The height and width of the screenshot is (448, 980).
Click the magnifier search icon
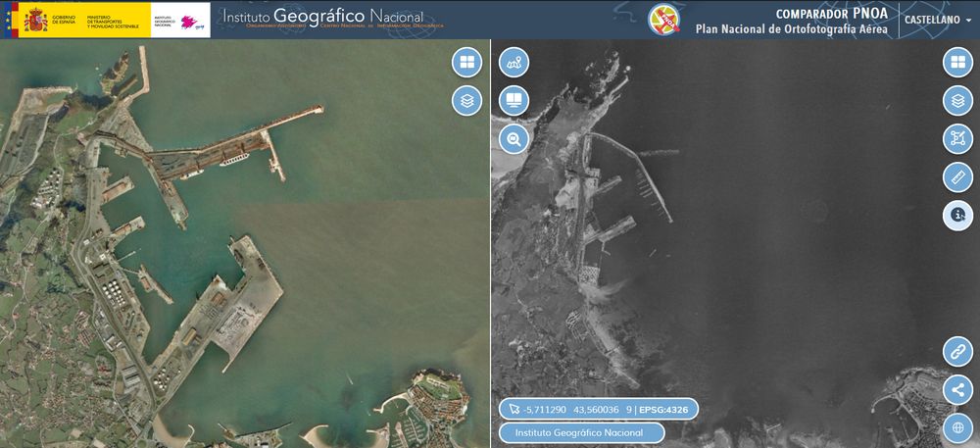tap(514, 139)
